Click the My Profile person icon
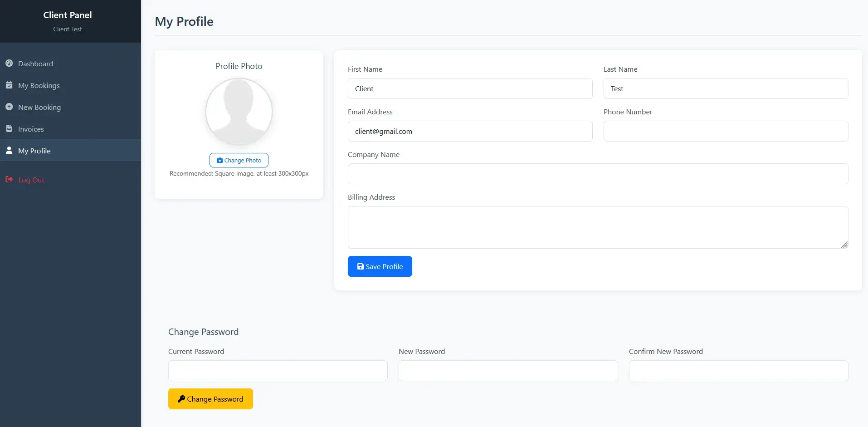Viewport: 868px width, 427px height. pos(9,150)
